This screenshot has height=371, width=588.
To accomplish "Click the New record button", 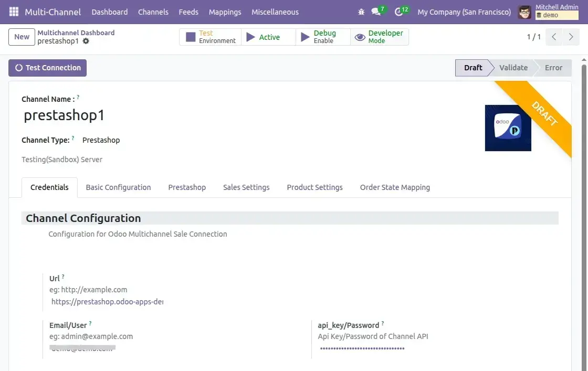I will tap(21, 37).
